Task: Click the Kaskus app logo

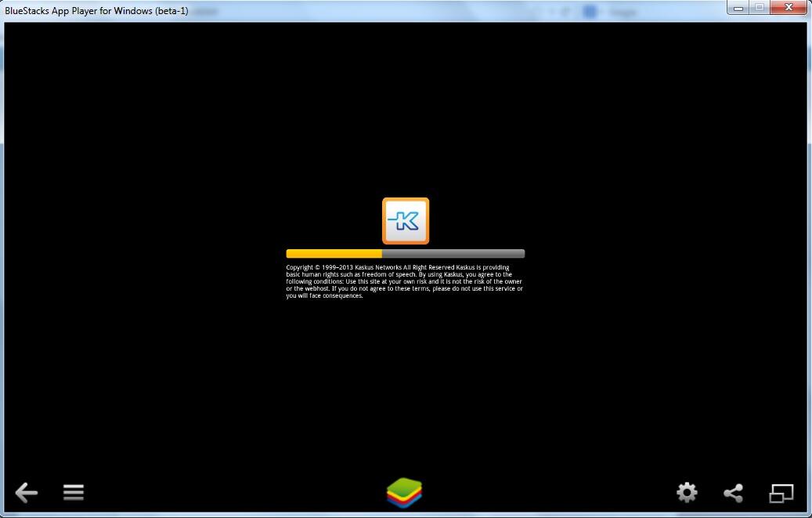Action: coord(406,221)
